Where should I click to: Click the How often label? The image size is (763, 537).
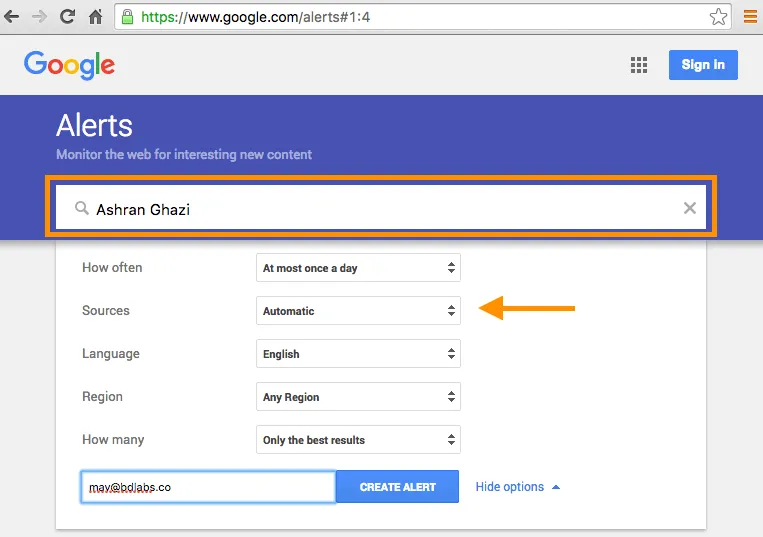coord(112,268)
